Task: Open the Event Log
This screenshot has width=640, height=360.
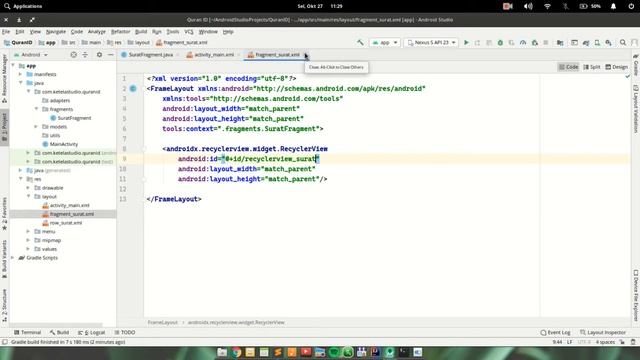Action: [556, 332]
